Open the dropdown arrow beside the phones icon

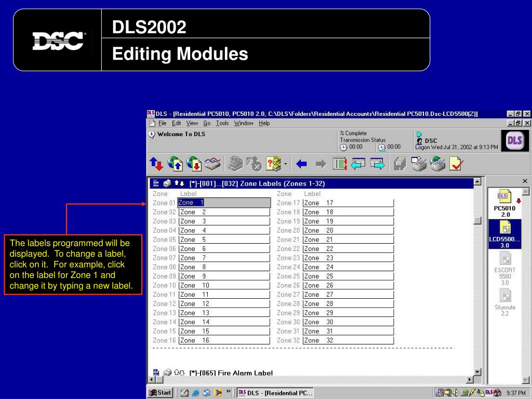coord(286,164)
